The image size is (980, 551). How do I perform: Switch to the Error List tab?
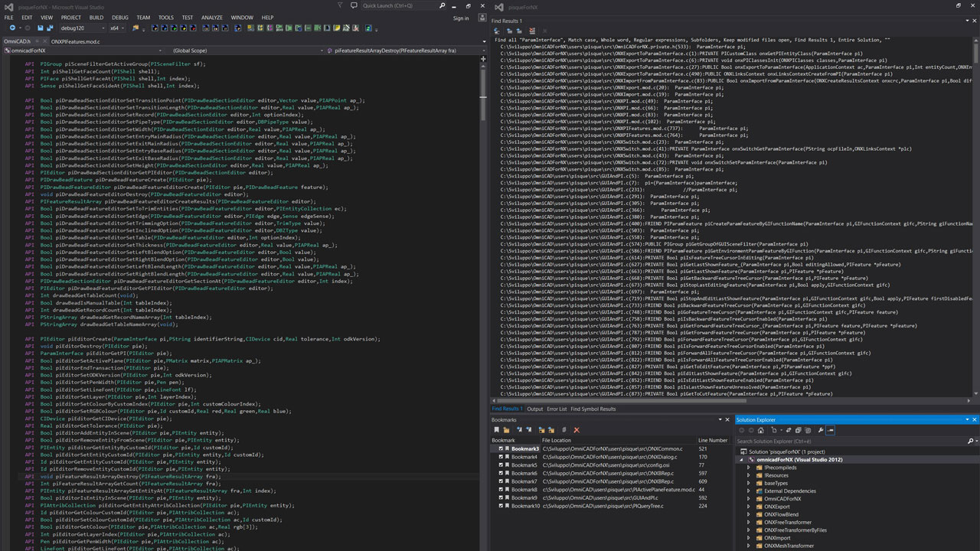point(557,409)
